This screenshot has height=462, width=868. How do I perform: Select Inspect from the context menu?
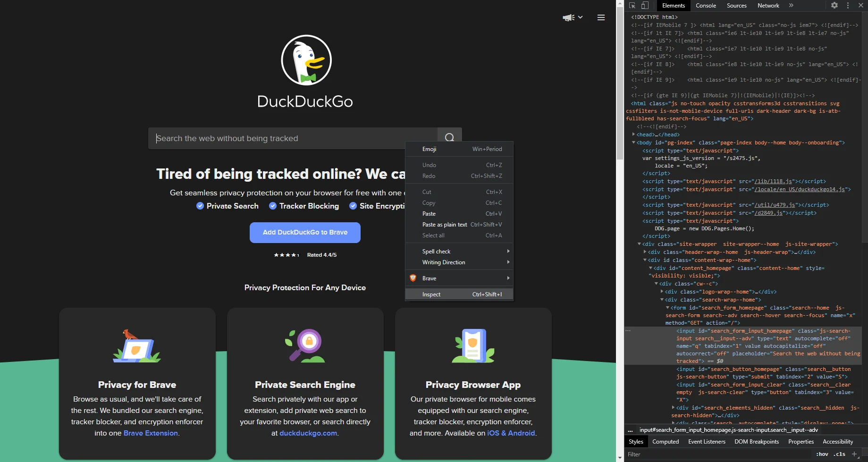click(431, 294)
